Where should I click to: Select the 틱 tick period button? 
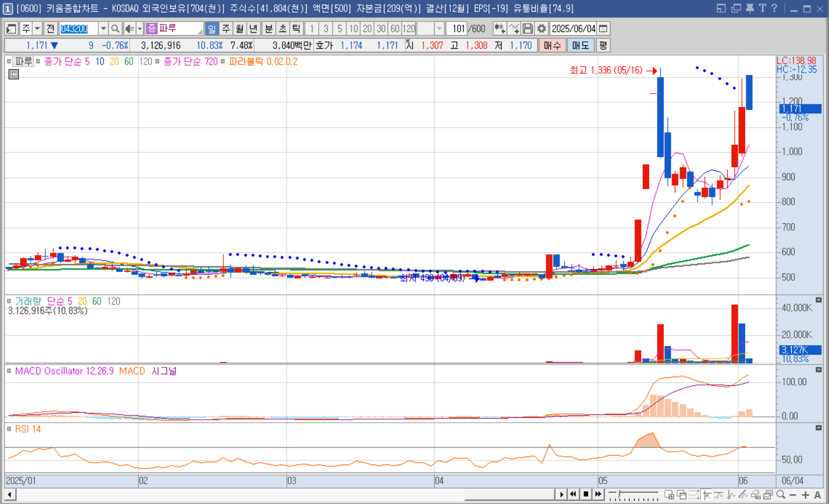[296, 28]
